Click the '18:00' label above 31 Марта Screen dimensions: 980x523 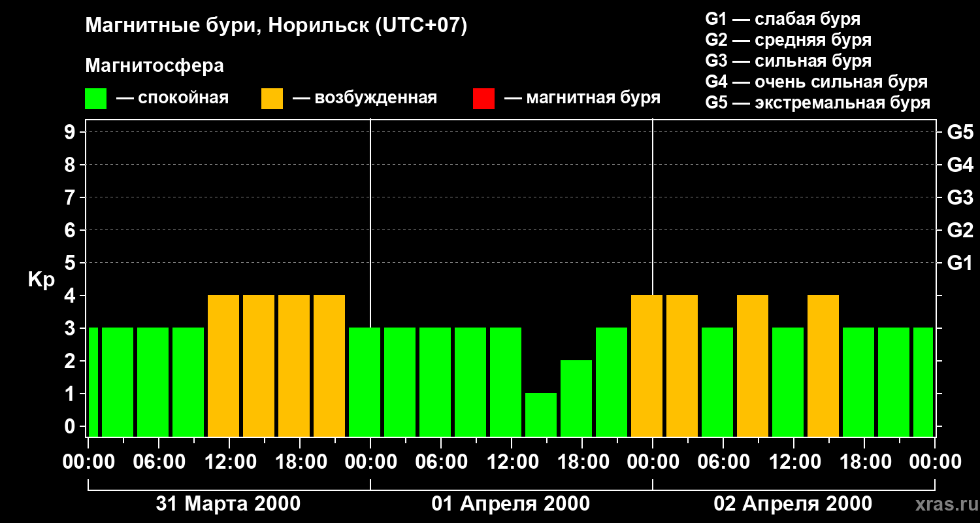300,462
